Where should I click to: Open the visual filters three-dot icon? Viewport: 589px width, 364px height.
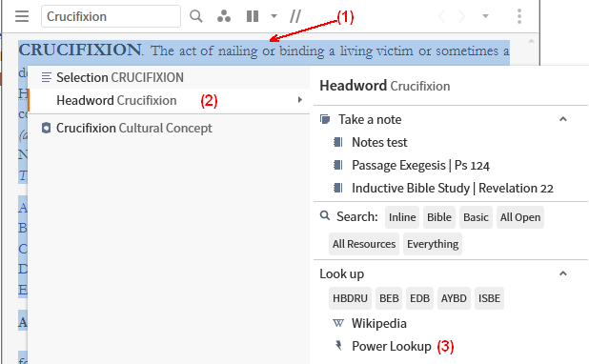pyautogui.click(x=224, y=16)
